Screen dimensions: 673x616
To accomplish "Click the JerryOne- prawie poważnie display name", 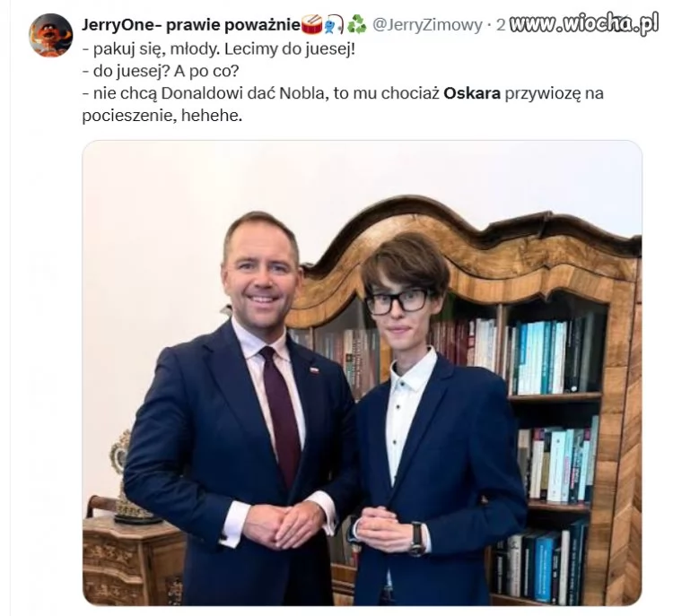I will (190, 25).
